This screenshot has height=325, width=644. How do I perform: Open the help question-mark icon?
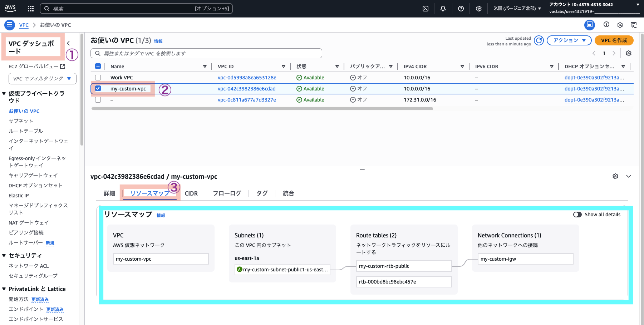point(461,9)
